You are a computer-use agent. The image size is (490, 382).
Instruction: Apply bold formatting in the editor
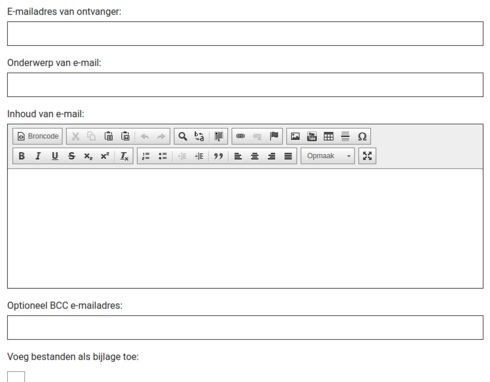click(22, 156)
